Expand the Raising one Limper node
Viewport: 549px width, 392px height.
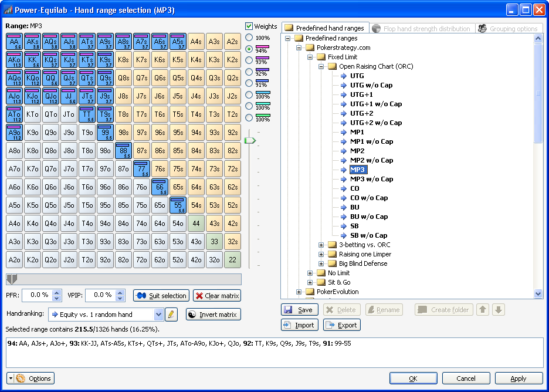tap(321, 254)
